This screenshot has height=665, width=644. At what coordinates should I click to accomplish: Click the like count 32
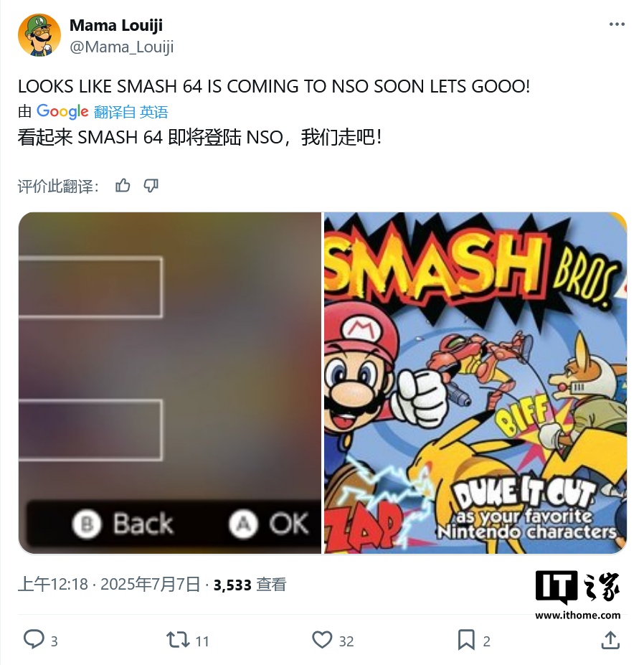coord(346,641)
